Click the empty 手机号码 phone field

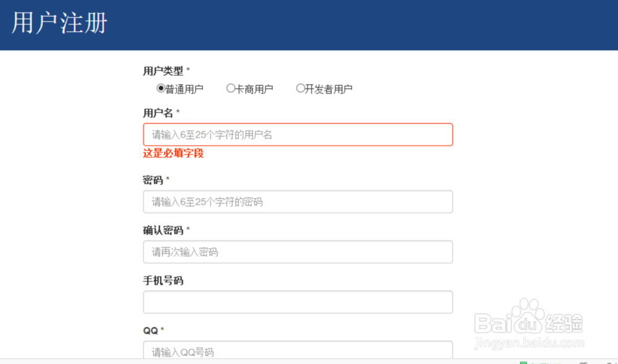[x=298, y=302]
